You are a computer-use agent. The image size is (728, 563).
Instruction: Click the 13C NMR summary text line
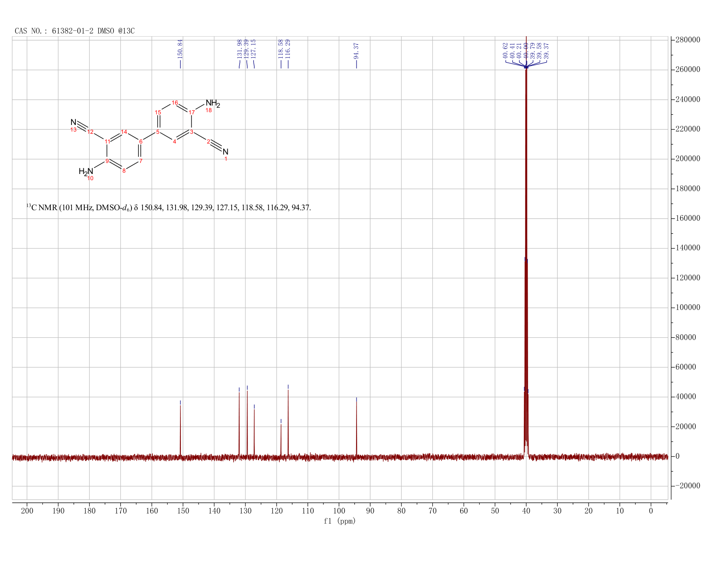point(169,207)
